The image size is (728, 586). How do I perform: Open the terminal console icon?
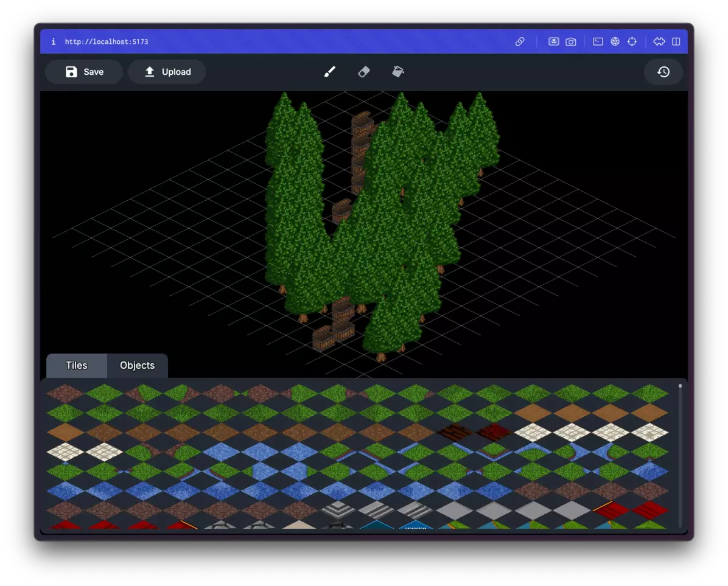597,41
